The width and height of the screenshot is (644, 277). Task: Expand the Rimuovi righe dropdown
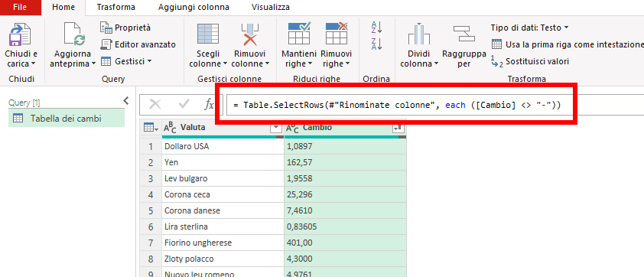click(x=347, y=64)
